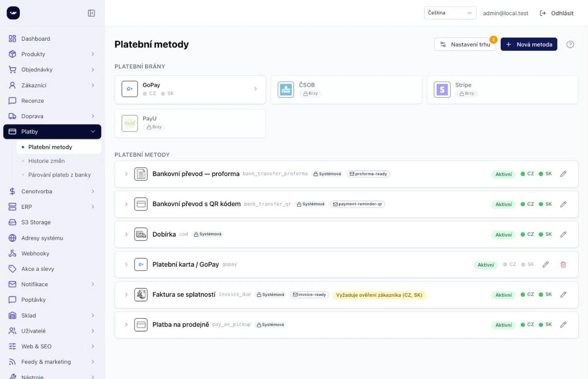Expand the Dobírka row chevron
Image resolution: width=588 pixels, height=379 pixels.
(x=126, y=234)
